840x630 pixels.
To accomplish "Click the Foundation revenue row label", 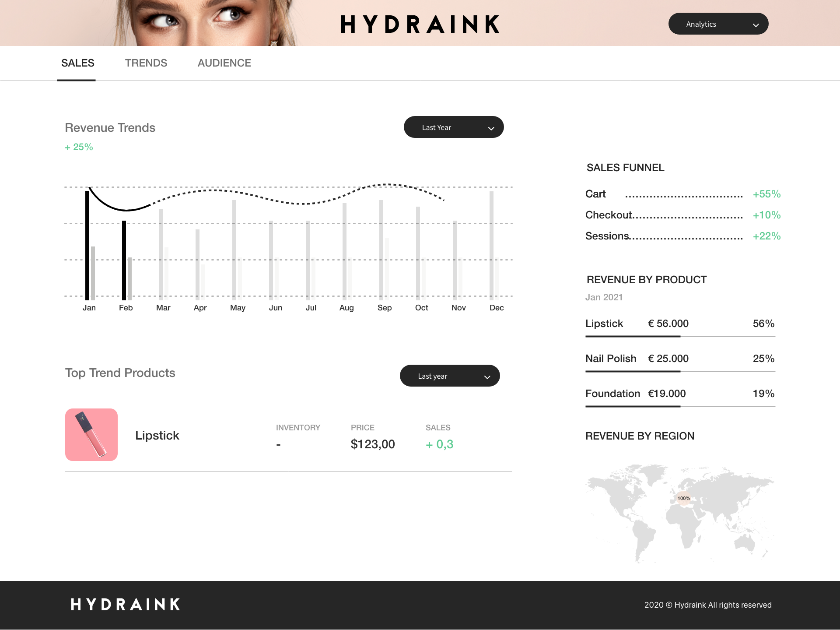I will pyautogui.click(x=612, y=394).
